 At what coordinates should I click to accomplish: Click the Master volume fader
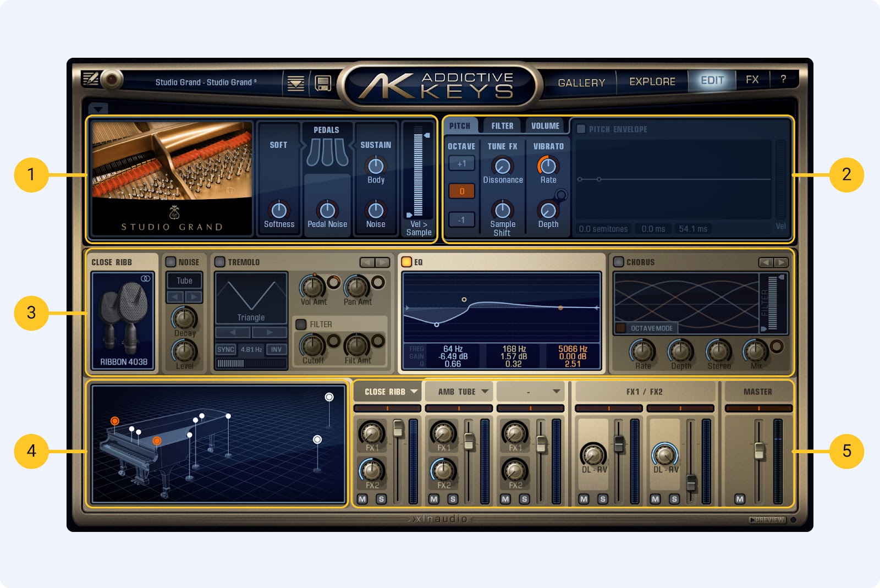pyautogui.click(x=759, y=451)
